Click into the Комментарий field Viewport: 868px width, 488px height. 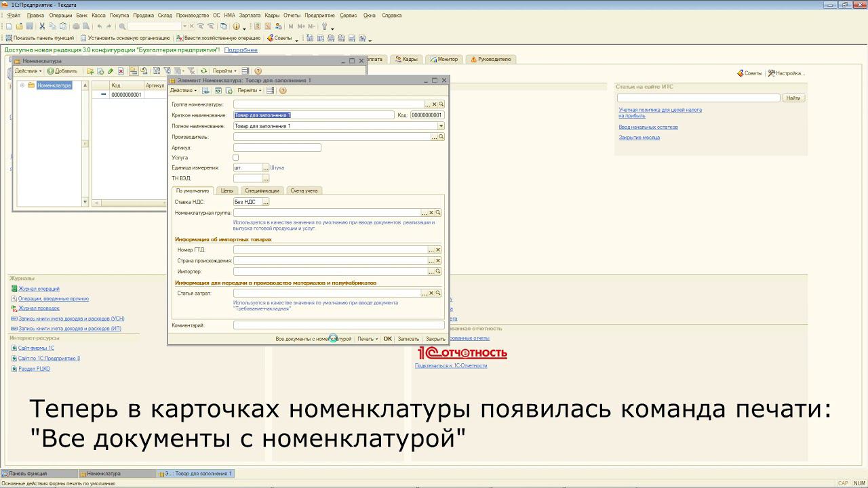coord(339,325)
